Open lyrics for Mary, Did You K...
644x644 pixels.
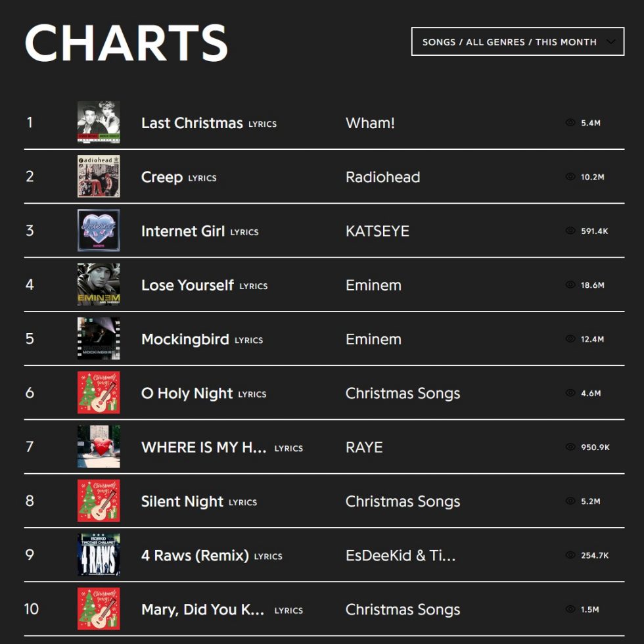(288, 610)
